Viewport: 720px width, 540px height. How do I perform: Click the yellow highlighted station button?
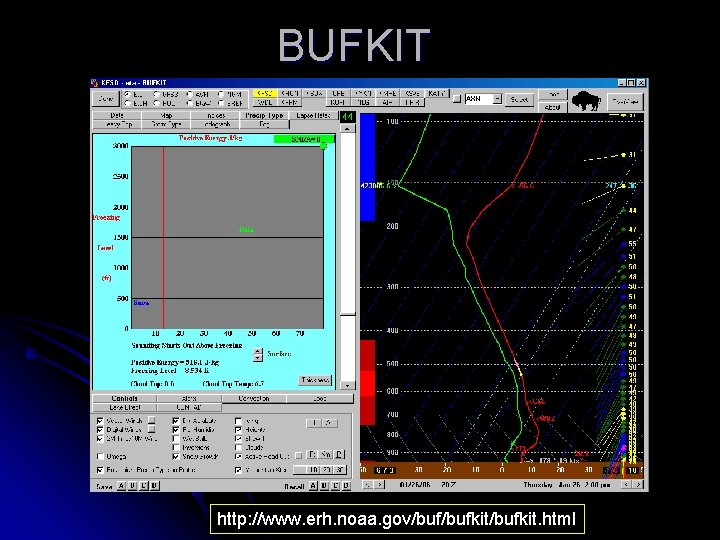[x=264, y=93]
